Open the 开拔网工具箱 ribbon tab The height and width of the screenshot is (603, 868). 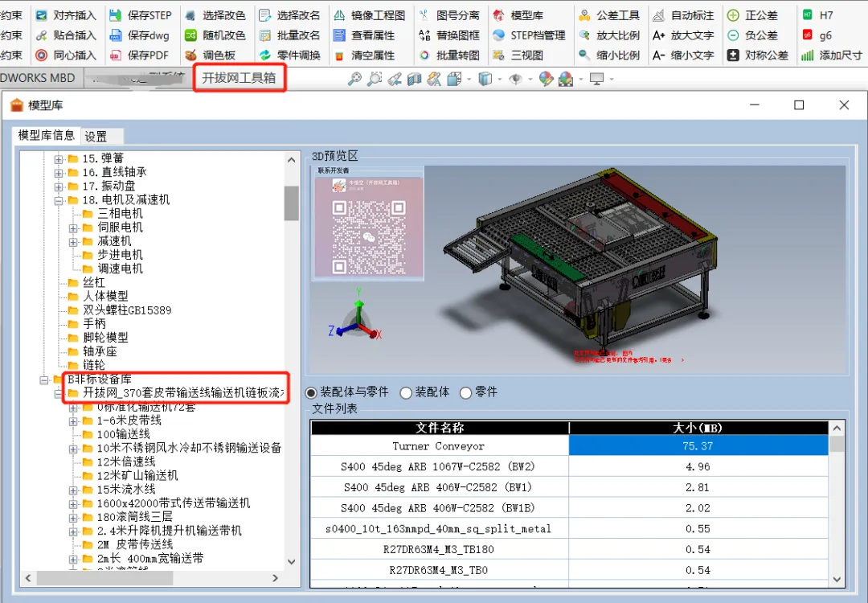click(240, 78)
